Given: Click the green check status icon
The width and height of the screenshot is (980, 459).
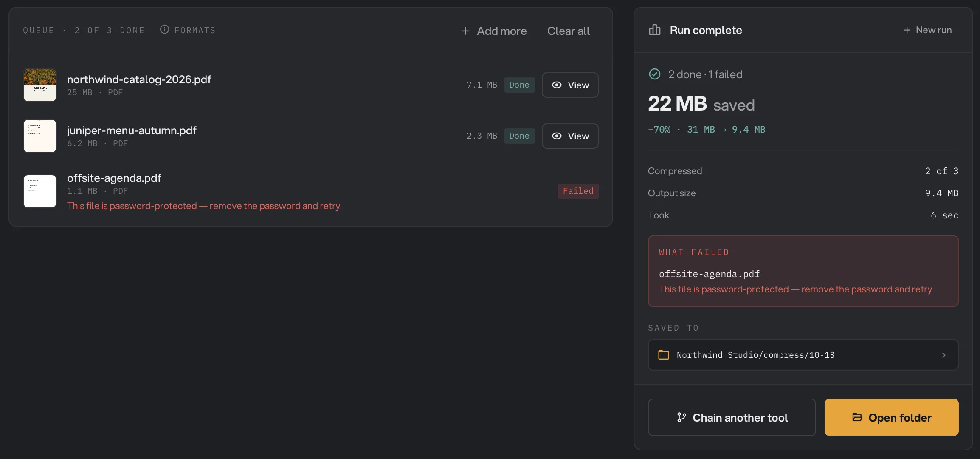Looking at the screenshot, I should click(x=655, y=74).
